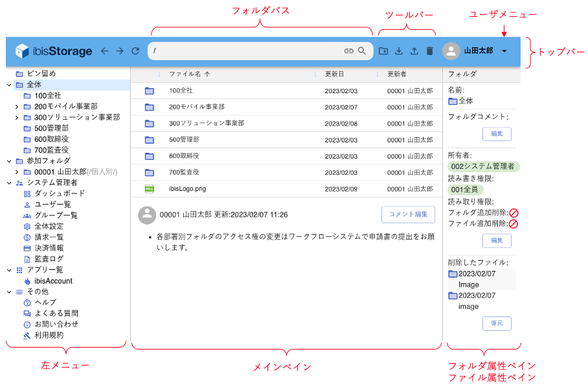Click the folder path input field
Image resolution: width=588 pixels, height=389 pixels.
click(x=246, y=51)
